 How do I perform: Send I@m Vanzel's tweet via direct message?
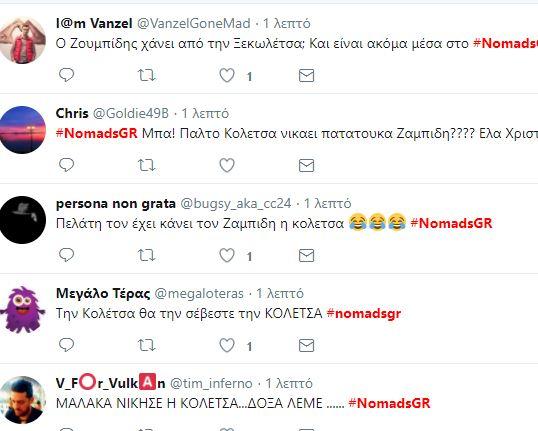pyautogui.click(x=306, y=75)
